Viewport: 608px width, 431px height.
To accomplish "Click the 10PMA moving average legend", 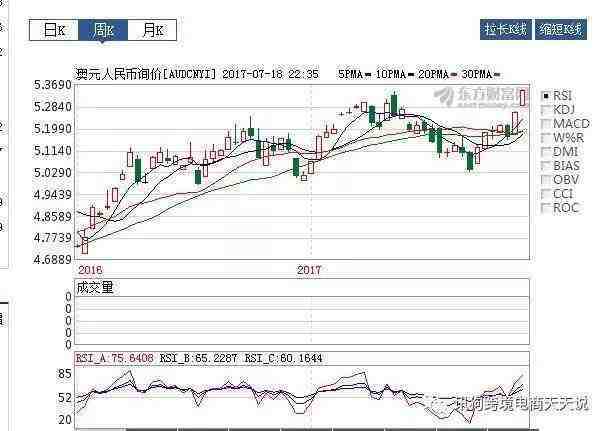I will 394,74.
